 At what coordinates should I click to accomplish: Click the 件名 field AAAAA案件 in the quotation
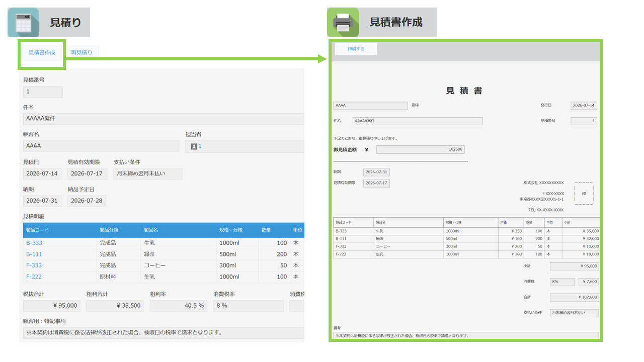[418, 121]
